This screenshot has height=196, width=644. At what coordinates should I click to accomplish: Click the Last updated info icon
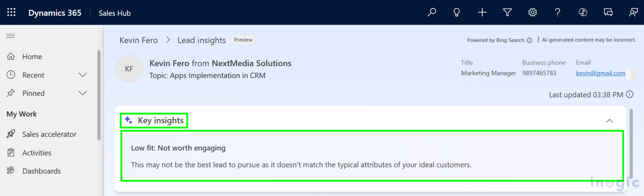[x=630, y=95]
